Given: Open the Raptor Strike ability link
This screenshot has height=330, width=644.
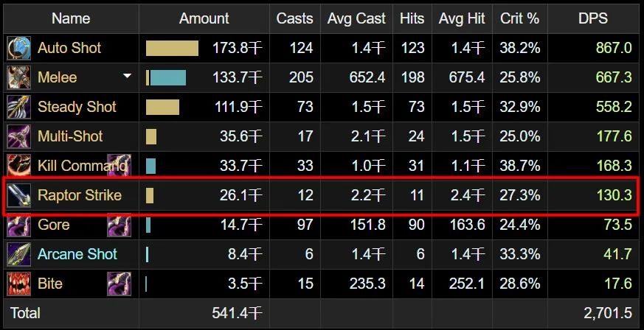Looking at the screenshot, I should [80, 195].
